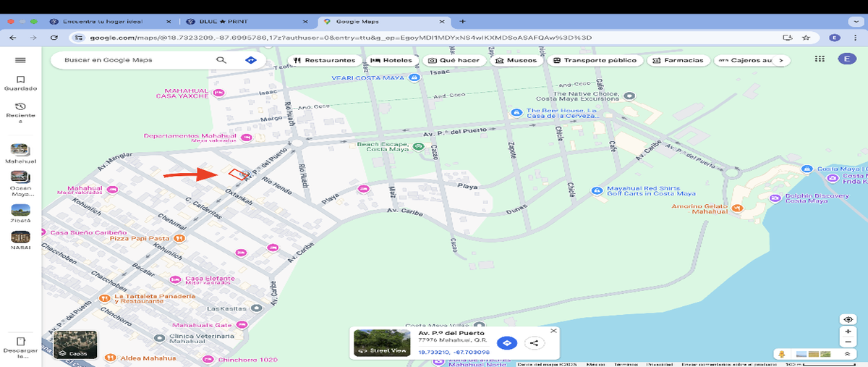Filter map by Restaurantes
Screen dimensions: 868x367
click(324, 60)
